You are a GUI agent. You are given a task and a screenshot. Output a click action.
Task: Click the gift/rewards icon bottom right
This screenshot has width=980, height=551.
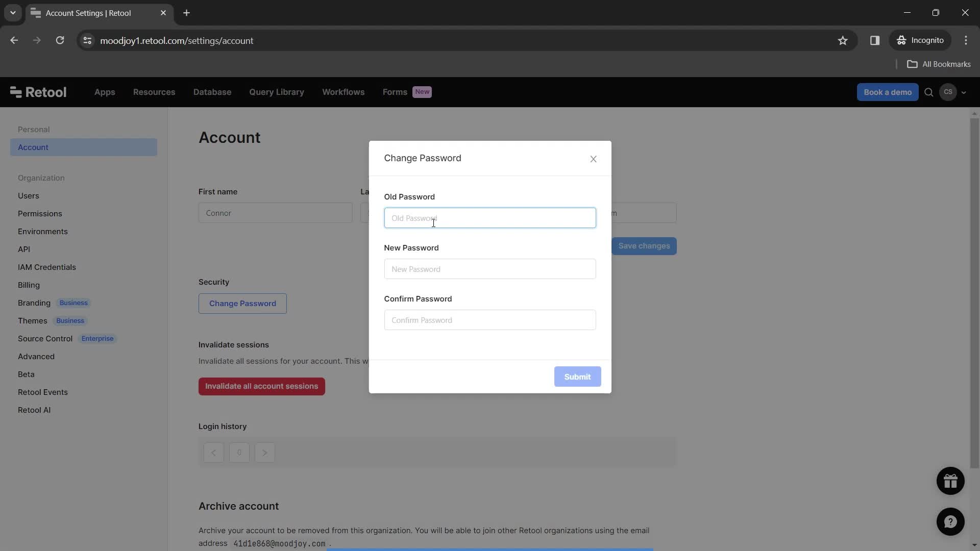point(951,481)
